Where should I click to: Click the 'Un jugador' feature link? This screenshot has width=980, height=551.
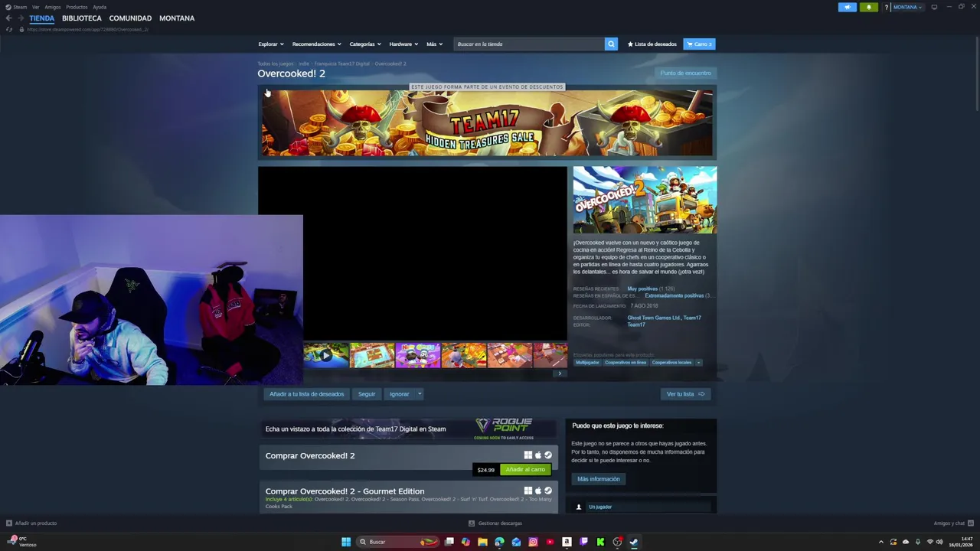point(600,507)
